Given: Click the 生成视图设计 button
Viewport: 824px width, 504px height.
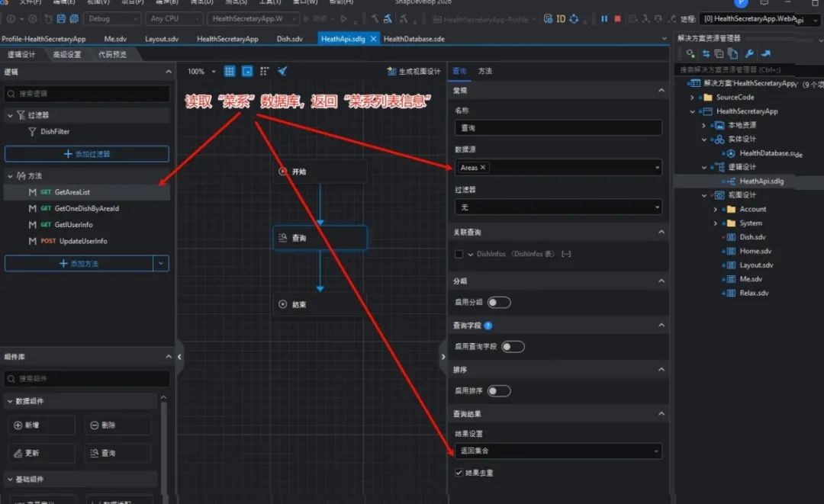Looking at the screenshot, I should [414, 72].
